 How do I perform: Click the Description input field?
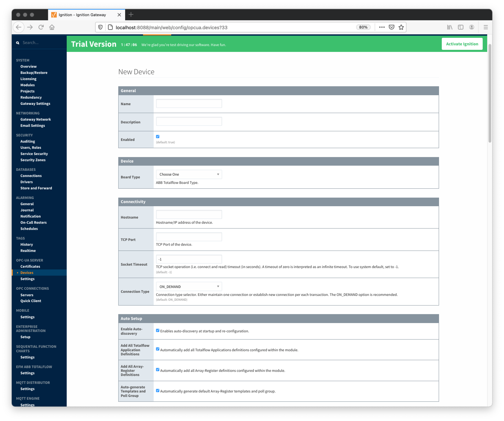189,121
